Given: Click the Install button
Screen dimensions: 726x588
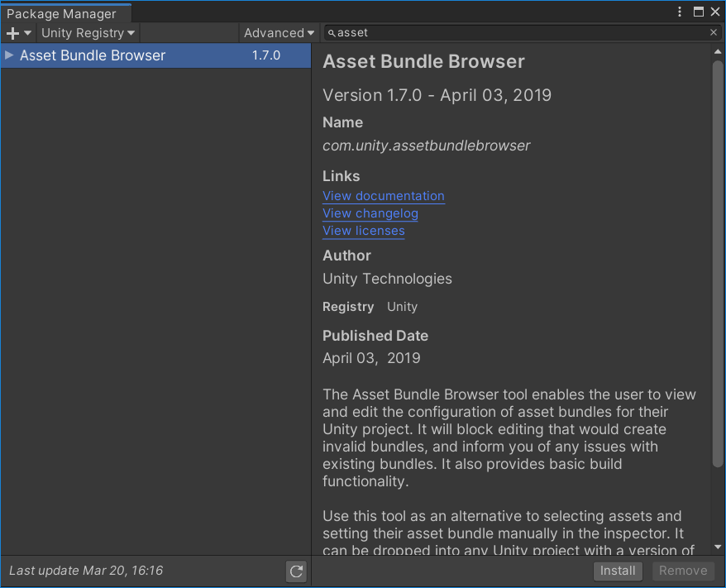Looking at the screenshot, I should click(x=618, y=571).
